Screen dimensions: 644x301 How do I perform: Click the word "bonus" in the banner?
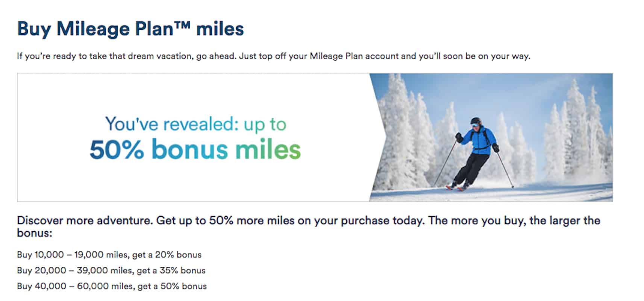tap(189, 149)
